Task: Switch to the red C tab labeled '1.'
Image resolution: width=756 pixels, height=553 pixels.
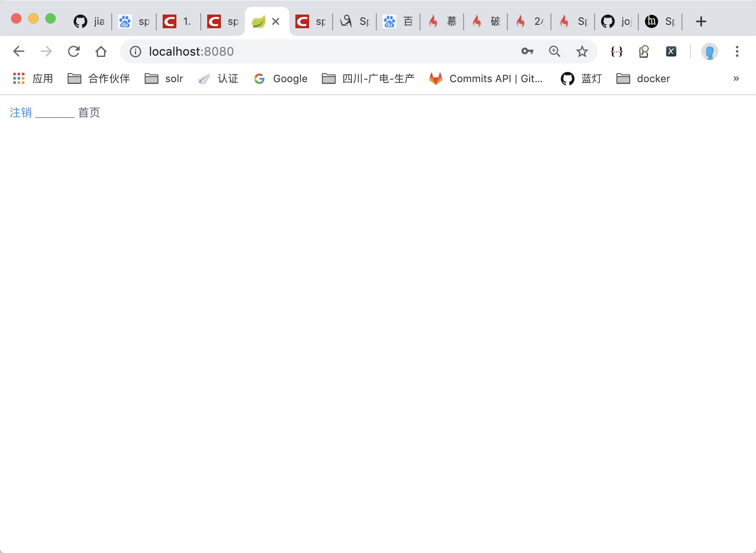Action: click(x=179, y=21)
